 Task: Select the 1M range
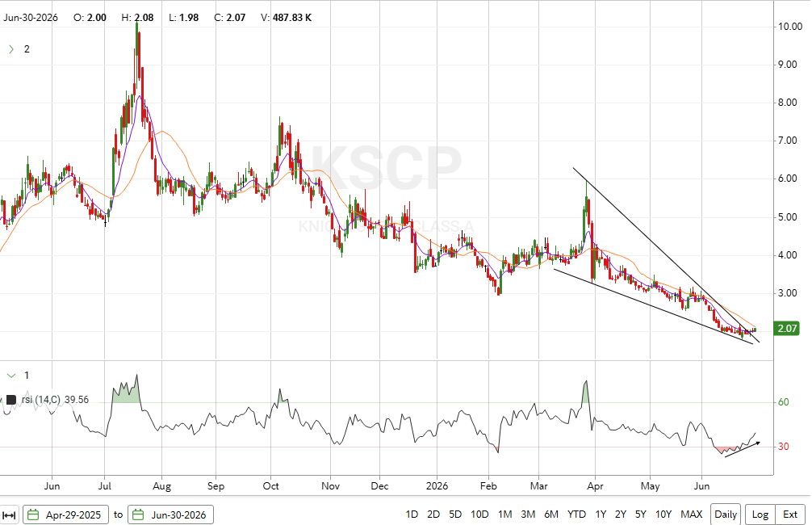click(x=505, y=514)
